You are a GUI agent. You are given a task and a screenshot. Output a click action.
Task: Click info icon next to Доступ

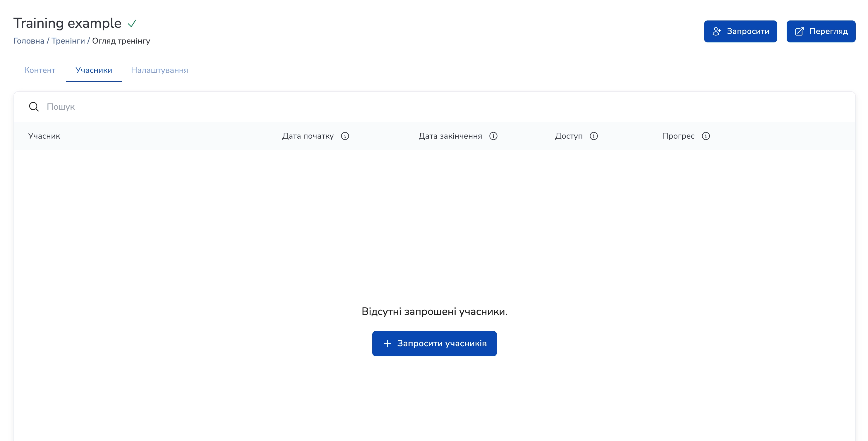[593, 136]
